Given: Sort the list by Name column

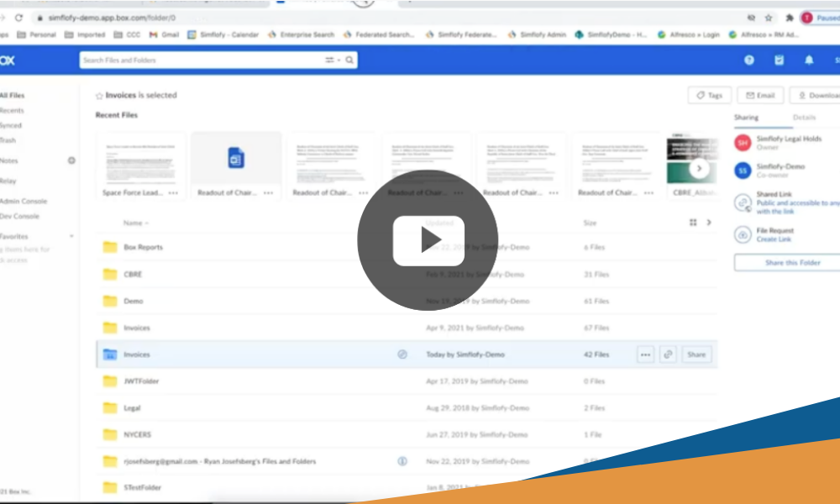Looking at the screenshot, I should pos(135,223).
